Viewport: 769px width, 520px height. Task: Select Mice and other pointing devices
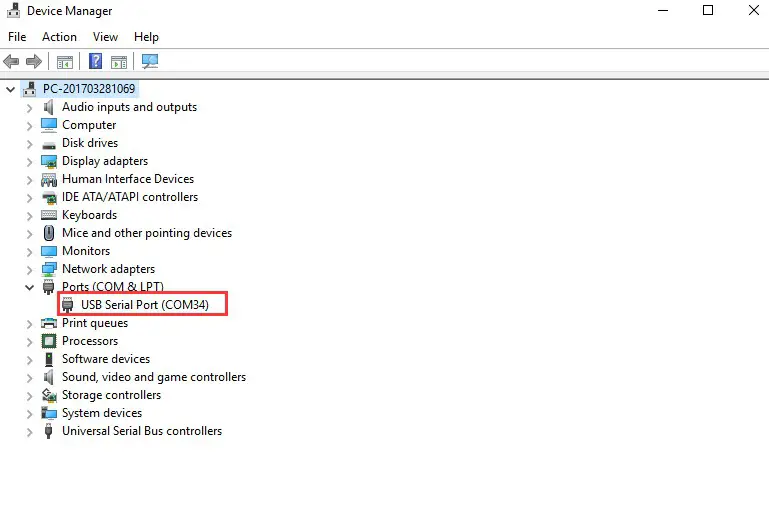point(146,233)
